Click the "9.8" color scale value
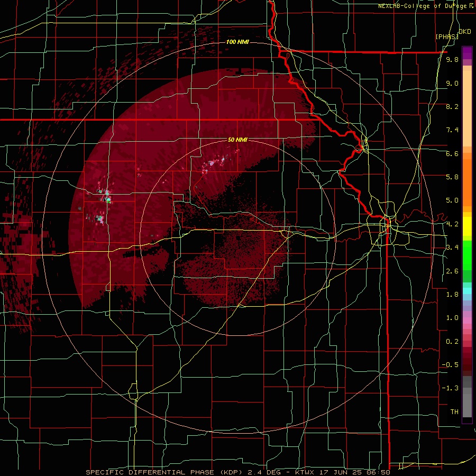 (452, 59)
